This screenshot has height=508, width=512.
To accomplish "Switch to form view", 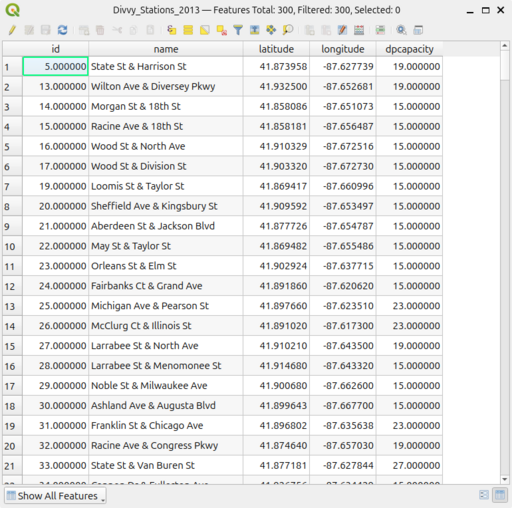I will point(484,495).
